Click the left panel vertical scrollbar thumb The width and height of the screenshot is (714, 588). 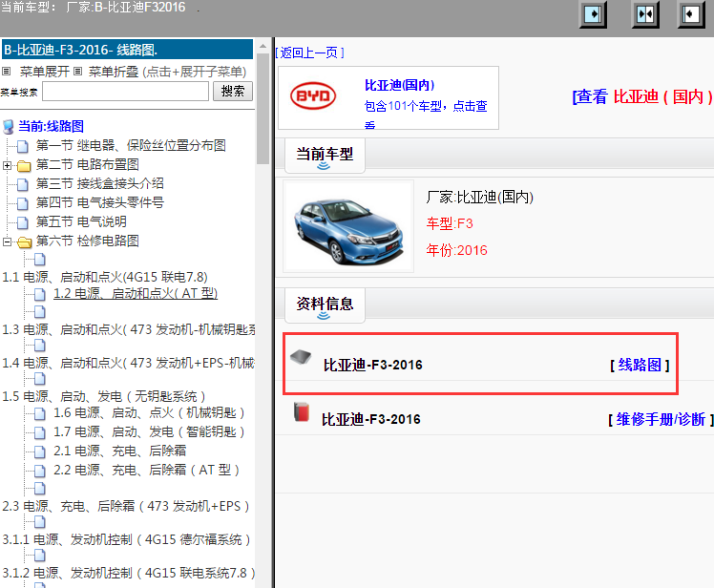coord(262,109)
